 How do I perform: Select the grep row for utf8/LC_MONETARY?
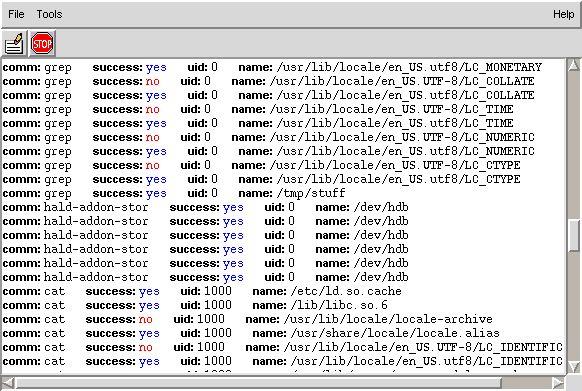tap(272, 68)
